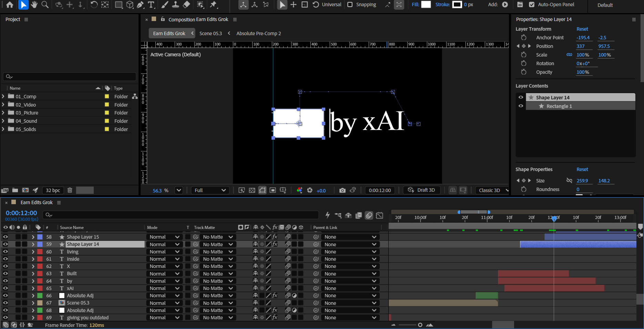Image resolution: width=644 pixels, height=329 pixels.
Task: Pick the Rectangle shape tool
Action: coord(119,4)
